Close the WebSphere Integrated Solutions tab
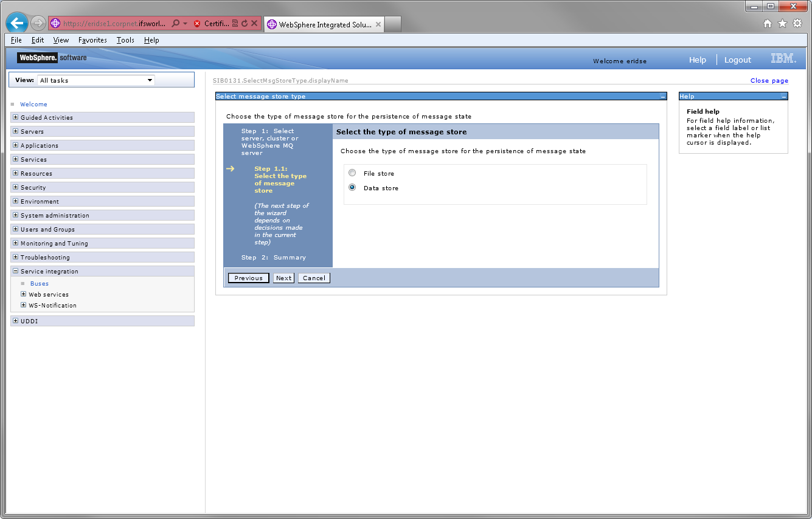The height and width of the screenshot is (519, 812). tap(378, 25)
